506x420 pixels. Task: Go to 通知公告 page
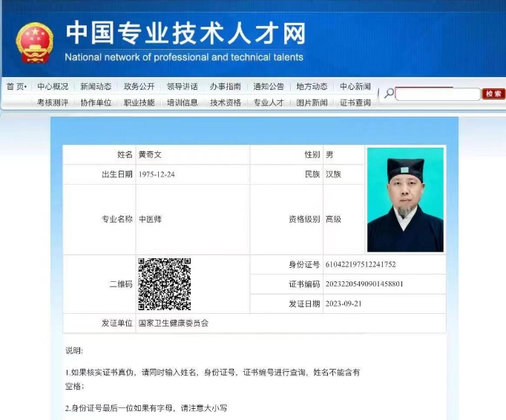(269, 86)
